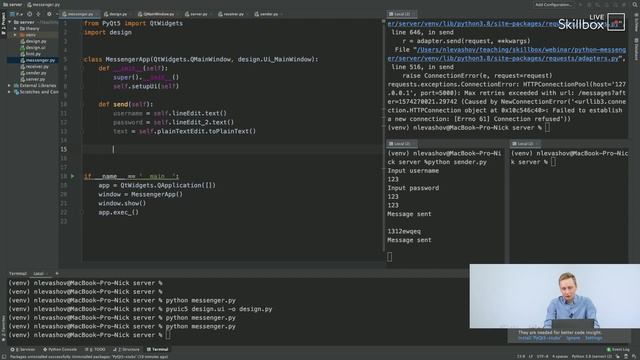The image size is (640, 360).
Task: Click the messenger.py breadcrumb in navigation bar
Action: tap(43, 4)
